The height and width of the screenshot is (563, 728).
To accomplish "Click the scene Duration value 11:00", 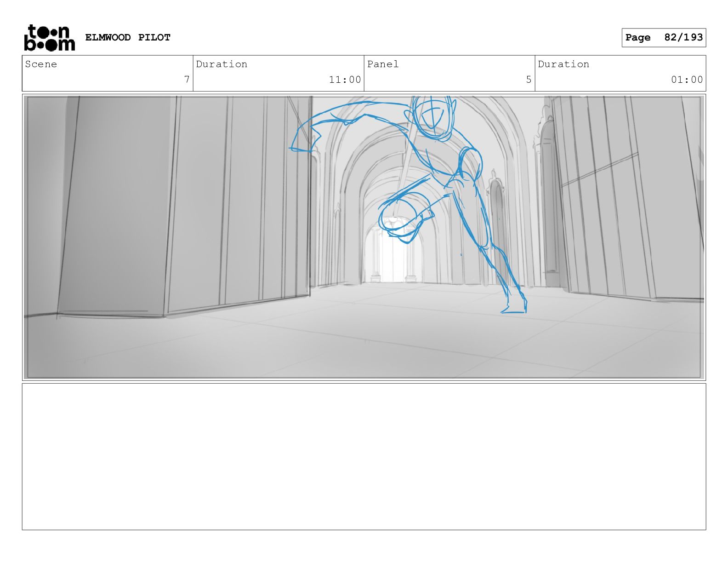I will point(345,80).
